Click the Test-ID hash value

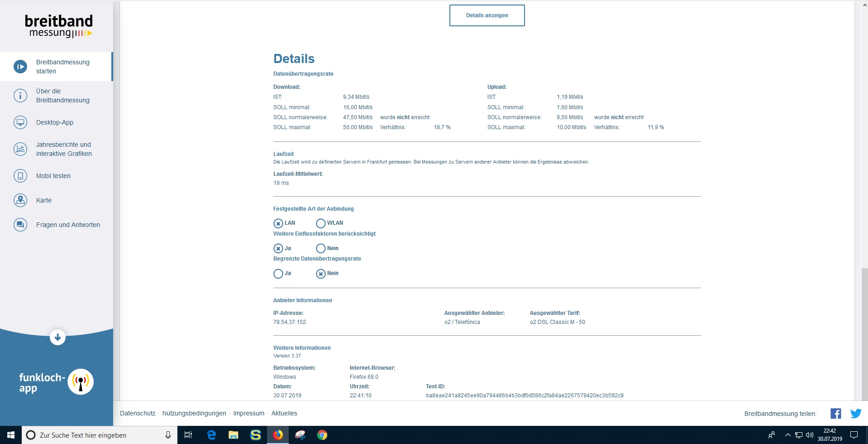(x=525, y=396)
